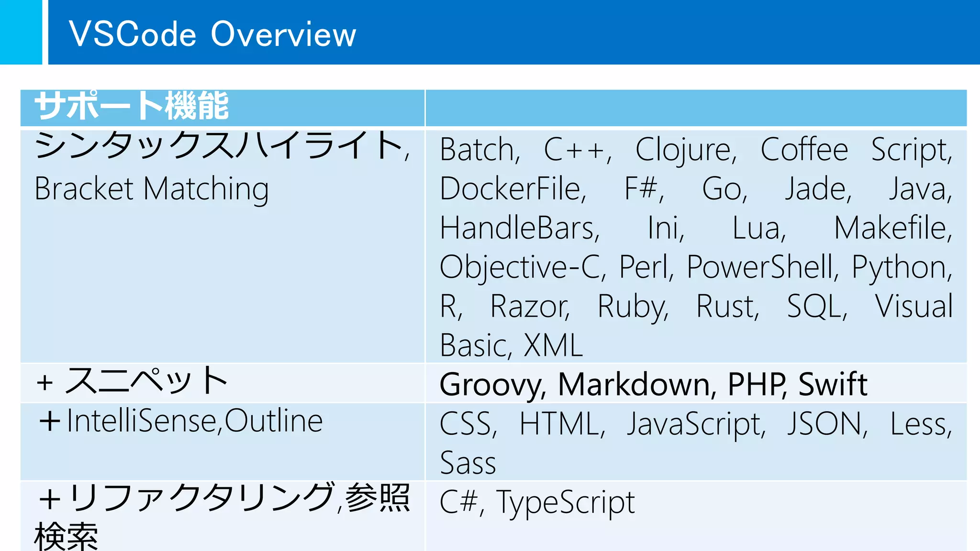This screenshot has height=551, width=980.
Task: Click the 'Java,' entry
Action: 921,188
